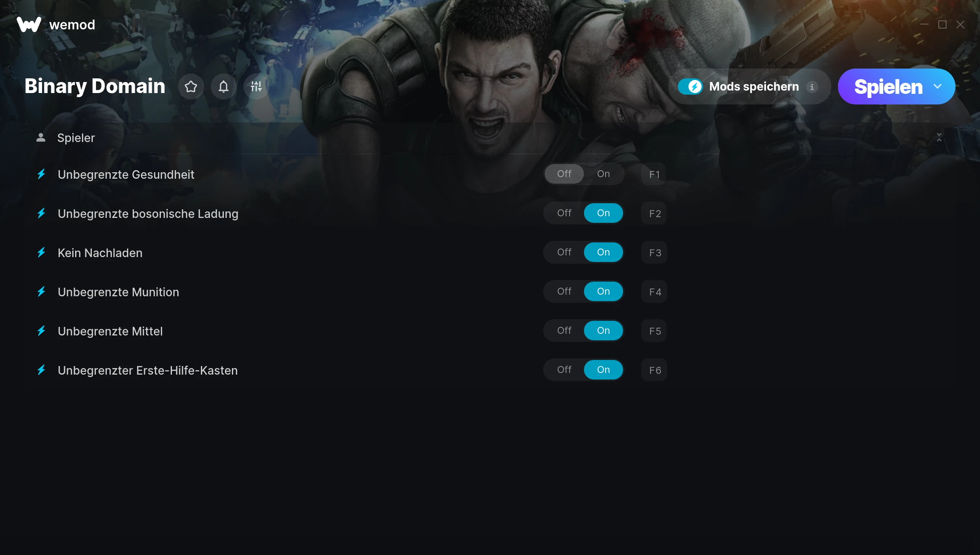This screenshot has height=555, width=980.
Task: Disable Unbegrenzte bosonische Ladung
Action: point(564,213)
